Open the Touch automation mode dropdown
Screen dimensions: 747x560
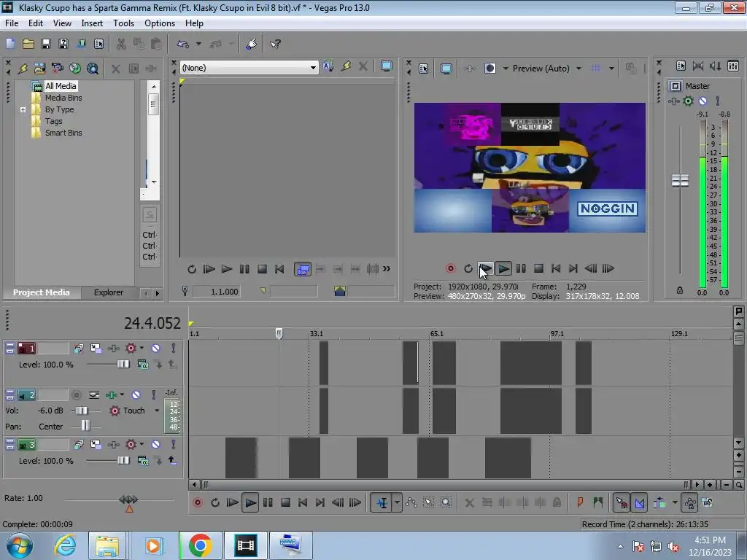tap(157, 411)
